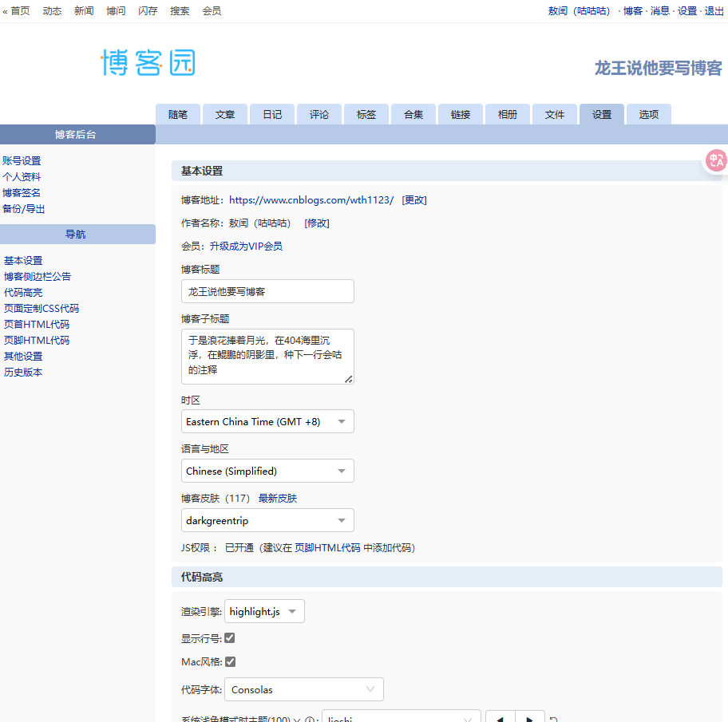Jump to 博客侧边栏公告 in the sidebar

pos(38,277)
